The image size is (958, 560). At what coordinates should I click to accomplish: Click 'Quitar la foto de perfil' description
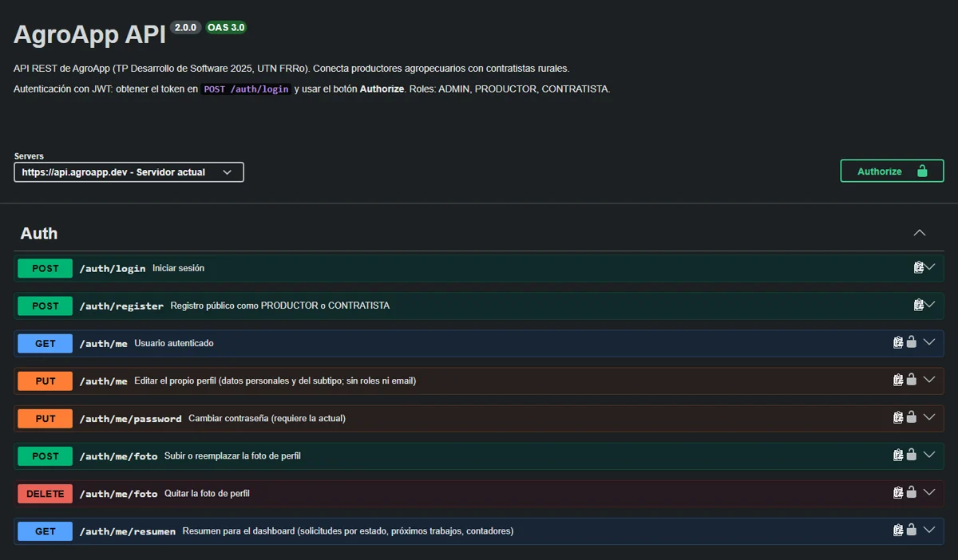tap(207, 493)
